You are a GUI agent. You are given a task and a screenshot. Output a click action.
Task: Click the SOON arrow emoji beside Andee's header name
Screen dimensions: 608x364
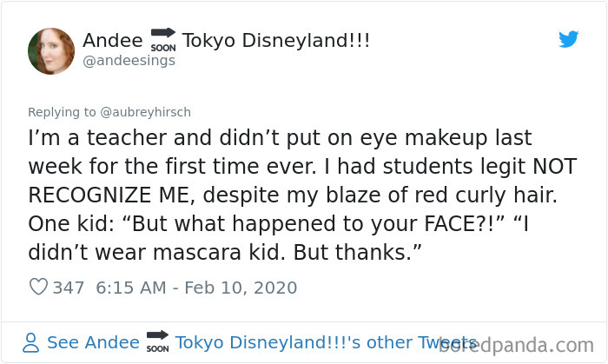click(x=162, y=41)
